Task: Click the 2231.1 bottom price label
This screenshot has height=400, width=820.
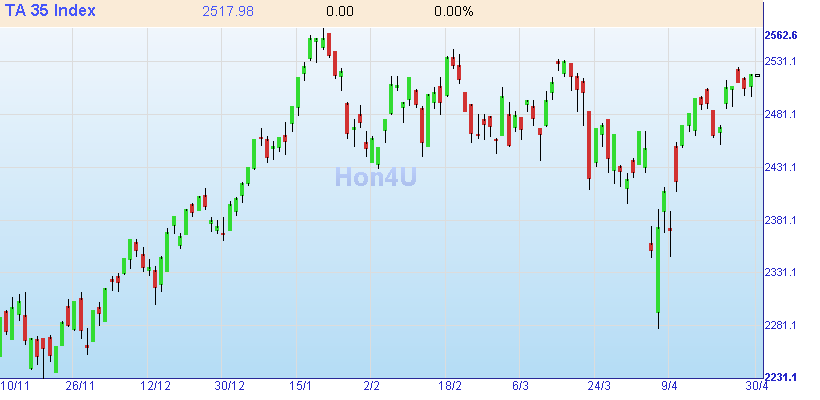Action: click(x=781, y=377)
